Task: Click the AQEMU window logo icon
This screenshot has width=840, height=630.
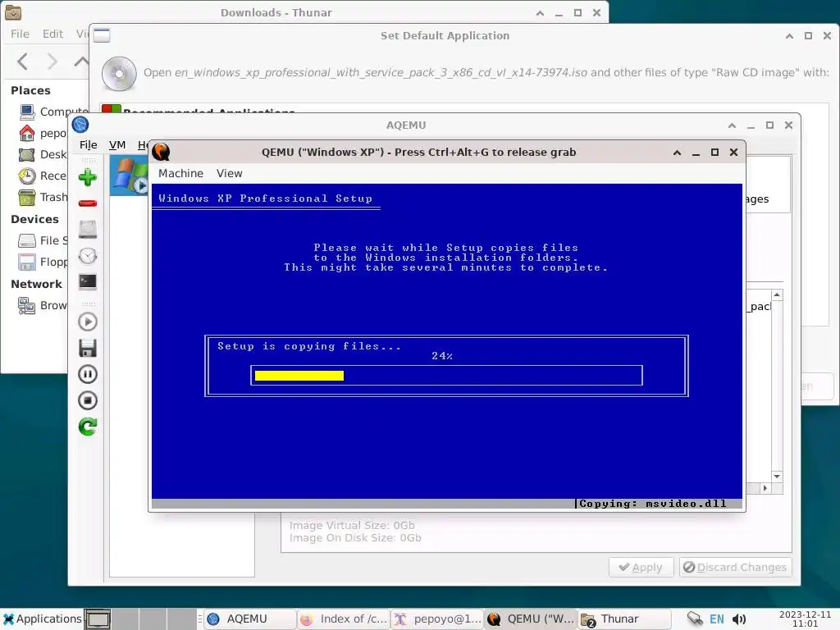Action: point(80,125)
